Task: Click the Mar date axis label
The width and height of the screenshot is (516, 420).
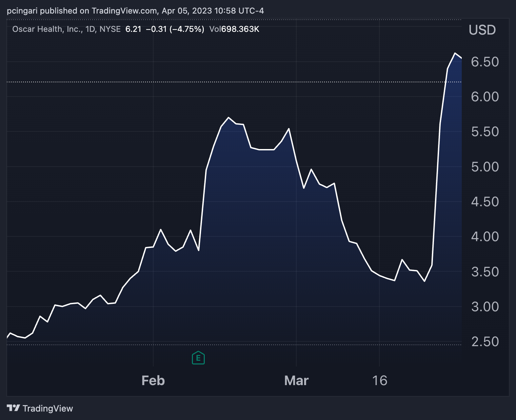Action: pos(296,381)
